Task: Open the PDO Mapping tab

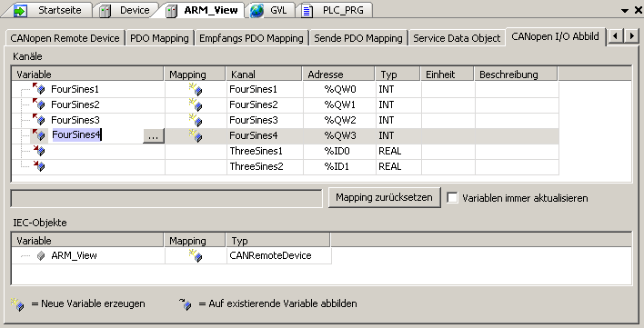Action: [x=159, y=38]
